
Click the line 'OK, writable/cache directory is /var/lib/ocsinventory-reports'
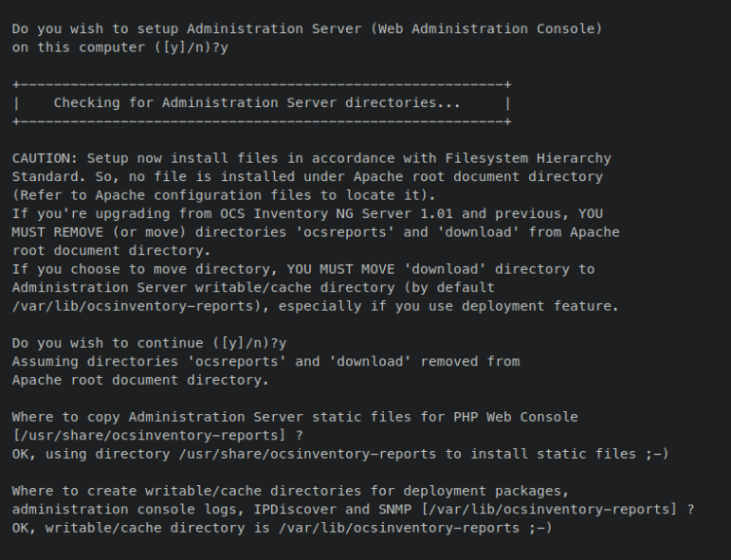282,528
